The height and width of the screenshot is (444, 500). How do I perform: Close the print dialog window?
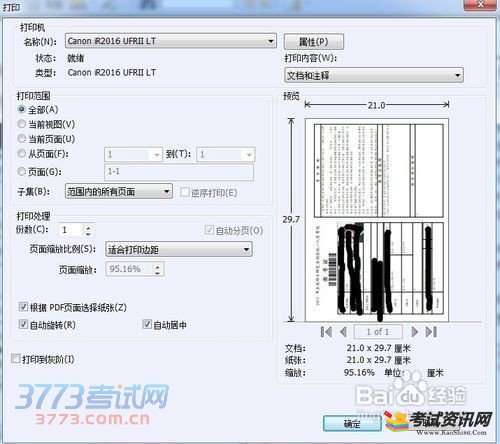(x=481, y=4)
